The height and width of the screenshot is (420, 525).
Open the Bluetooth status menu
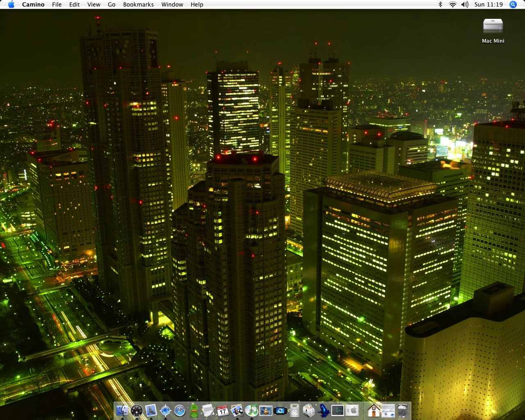[441, 5]
